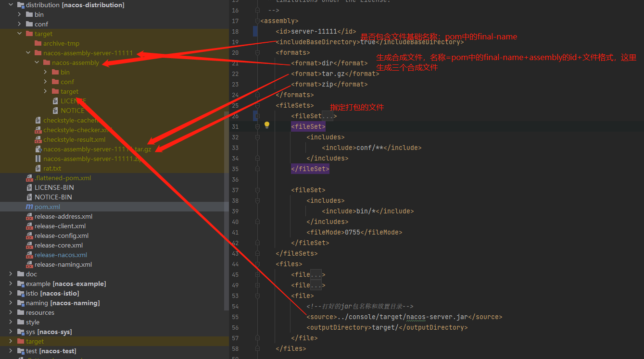This screenshot has height=359, width=644.
Task: Click the closing </files> tag on line 58
Action: click(x=290, y=348)
